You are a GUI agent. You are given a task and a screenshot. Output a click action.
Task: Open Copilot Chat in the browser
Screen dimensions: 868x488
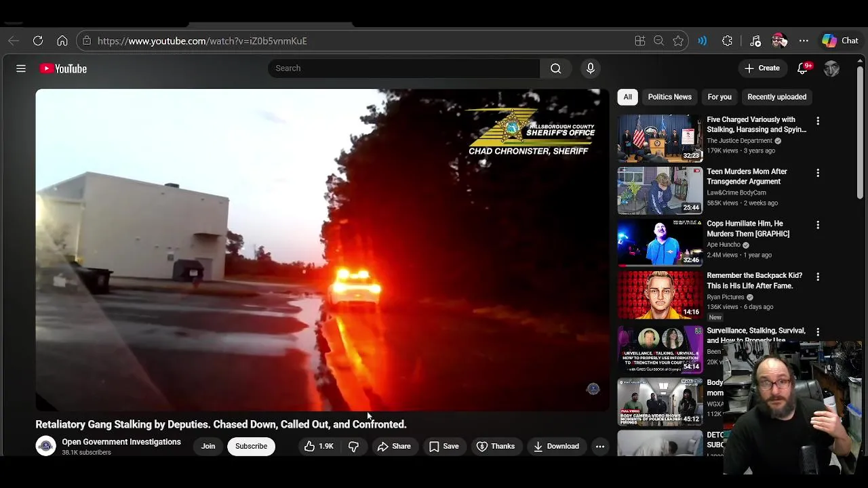[841, 41]
